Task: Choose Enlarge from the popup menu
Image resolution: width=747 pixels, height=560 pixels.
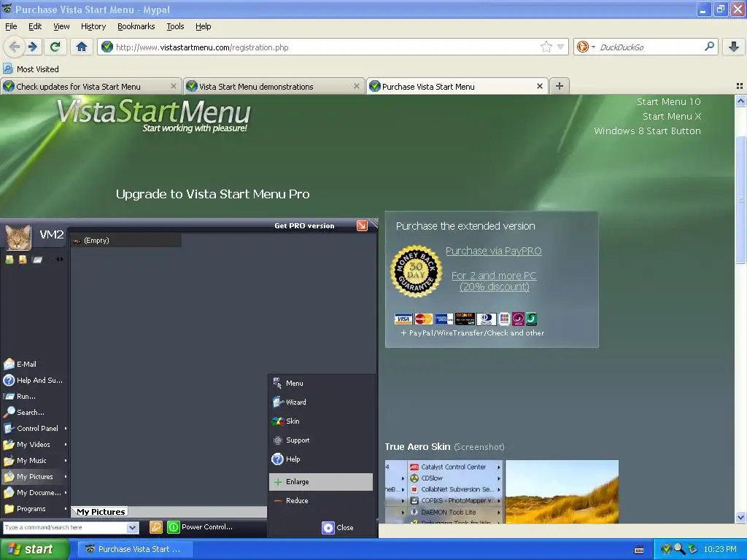Action: [321, 481]
